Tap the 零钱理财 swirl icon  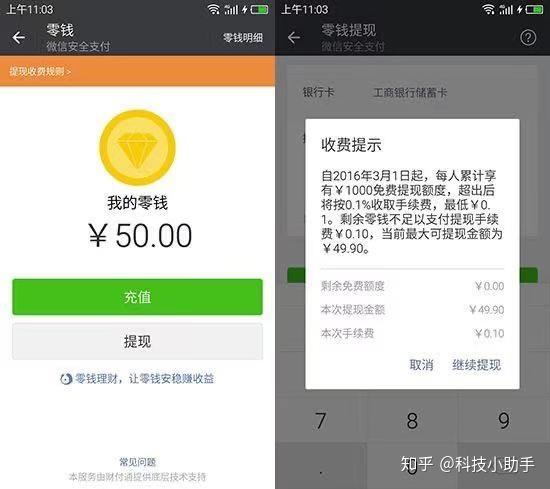tap(66, 379)
